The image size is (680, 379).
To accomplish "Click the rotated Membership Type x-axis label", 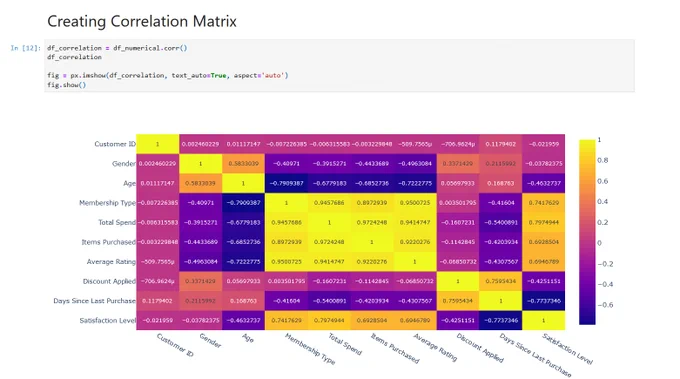I will [x=310, y=349].
